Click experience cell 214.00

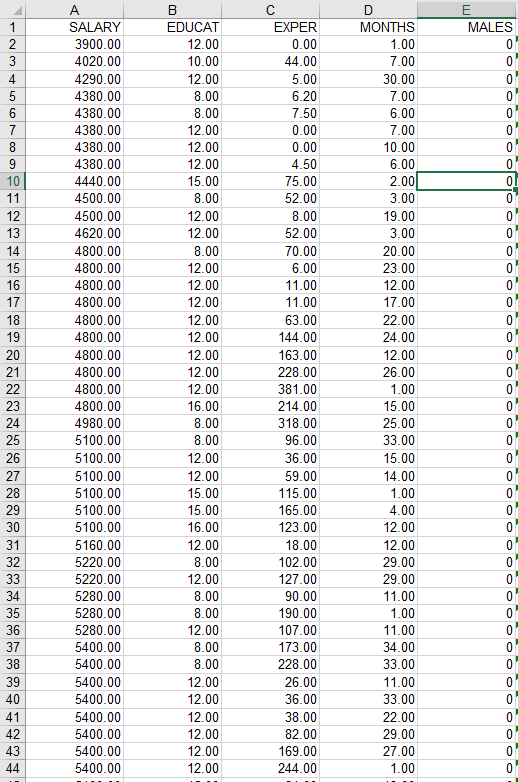click(x=270, y=406)
